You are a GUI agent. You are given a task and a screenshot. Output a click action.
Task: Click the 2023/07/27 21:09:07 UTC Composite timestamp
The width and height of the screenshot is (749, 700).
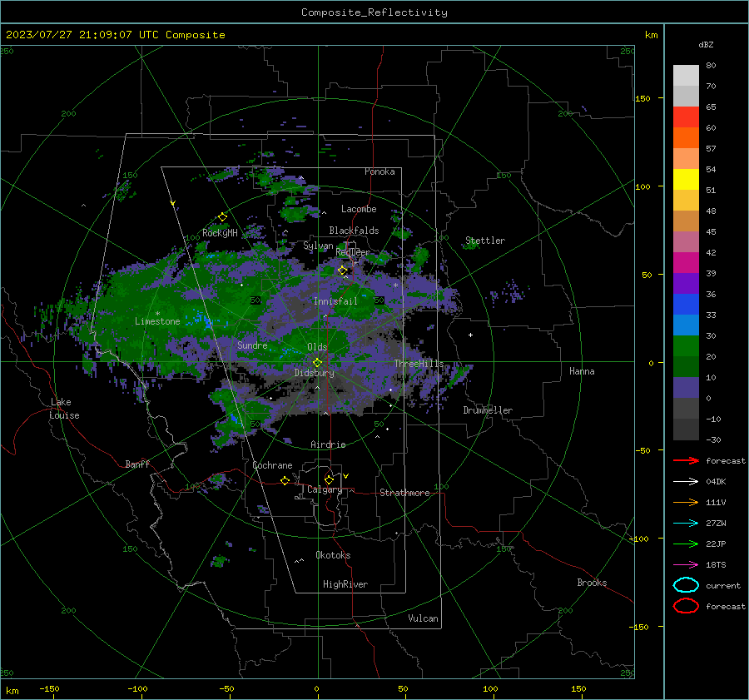tap(115, 35)
